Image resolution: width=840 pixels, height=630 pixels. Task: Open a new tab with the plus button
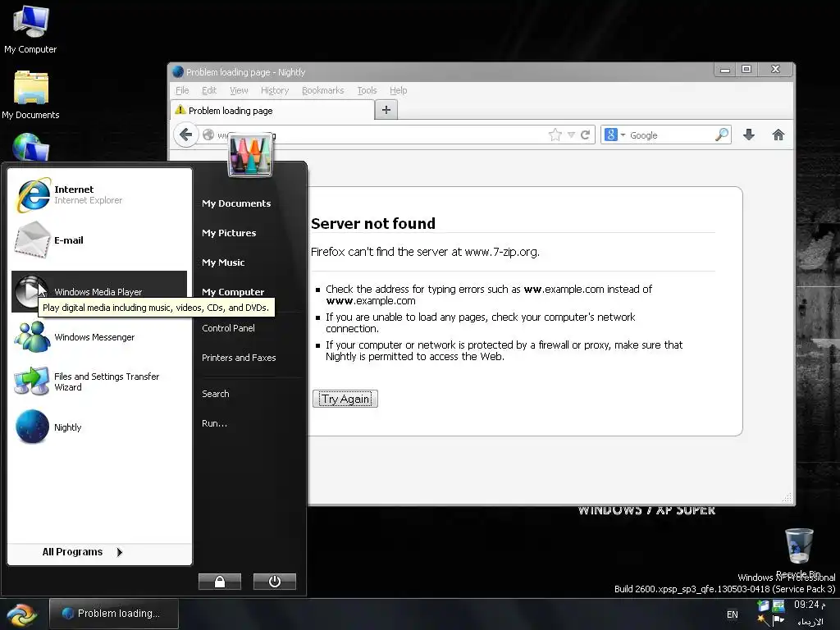tap(386, 110)
